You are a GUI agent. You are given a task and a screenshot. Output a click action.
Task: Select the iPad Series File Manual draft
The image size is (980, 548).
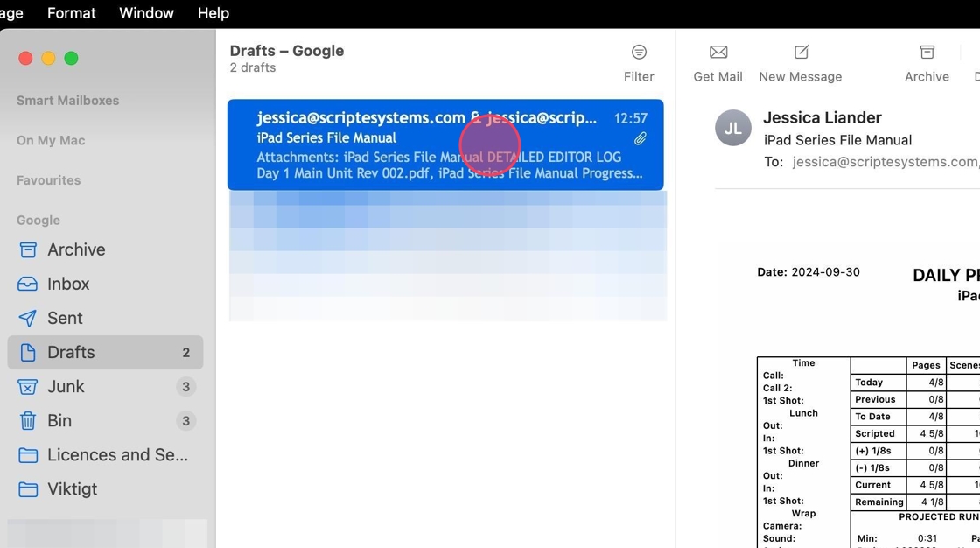click(x=445, y=144)
